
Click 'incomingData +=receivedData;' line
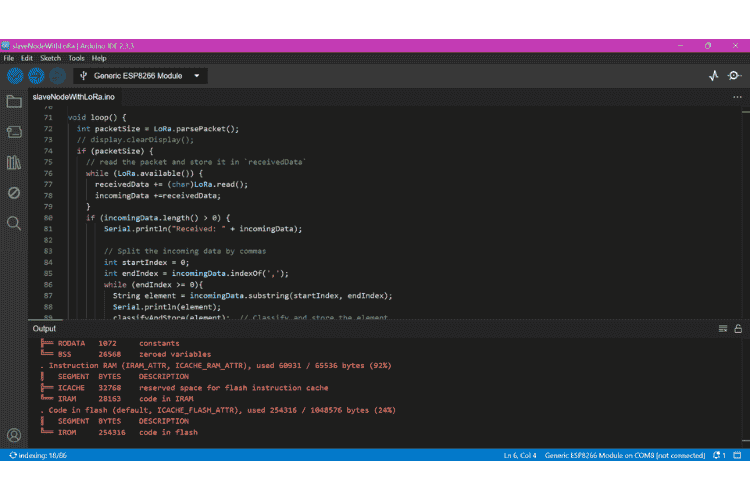click(158, 196)
